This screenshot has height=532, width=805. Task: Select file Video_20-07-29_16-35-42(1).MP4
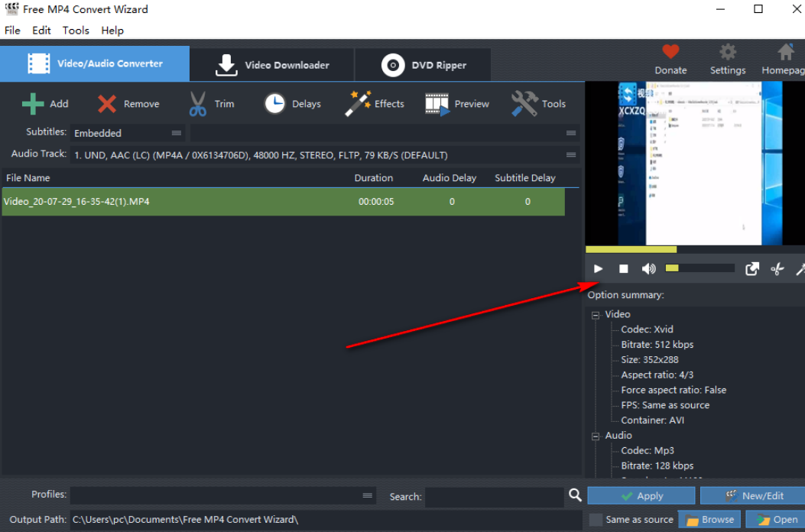point(284,202)
